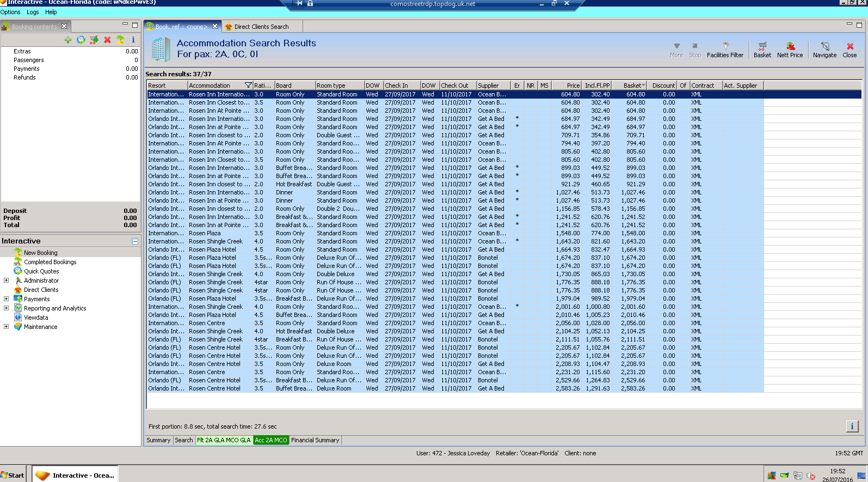The image size is (868, 482).
Task: Click the Nett Price toolbar icon
Action: (x=790, y=50)
